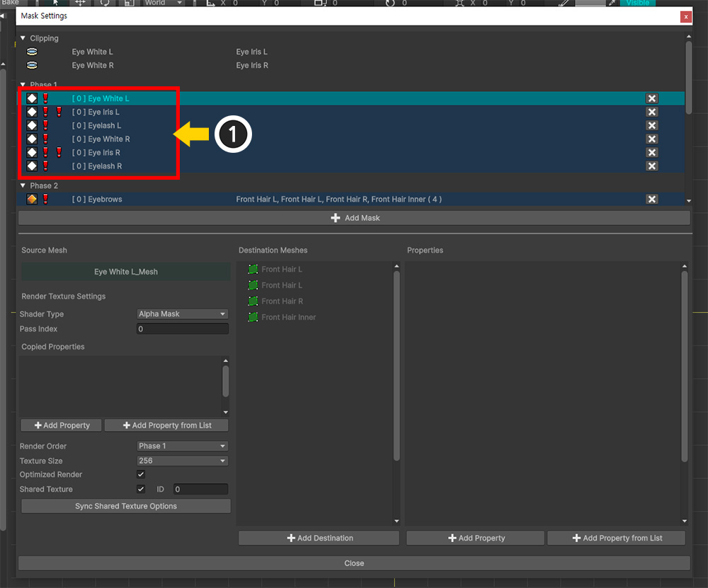The image size is (708, 588).
Task: Click the diamond icon for Eye White L mask
Action: pyautogui.click(x=32, y=98)
